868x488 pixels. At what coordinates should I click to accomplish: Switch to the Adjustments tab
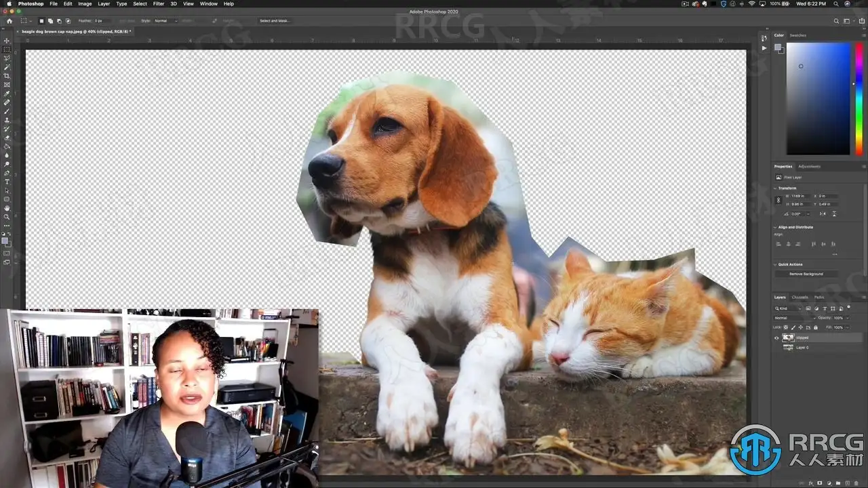pos(810,166)
